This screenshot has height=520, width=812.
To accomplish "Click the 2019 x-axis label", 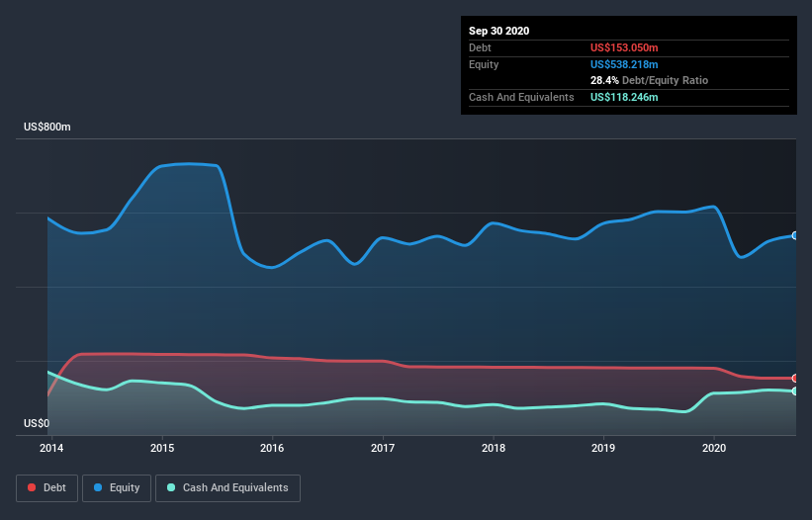I will [603, 448].
